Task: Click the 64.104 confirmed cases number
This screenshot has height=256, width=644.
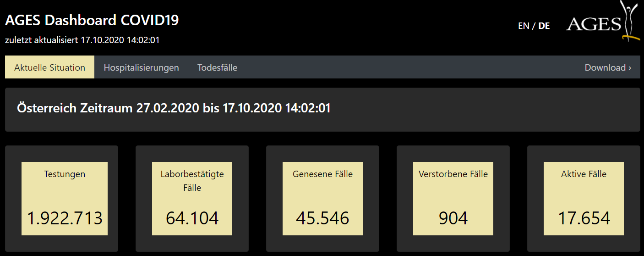Action: (192, 218)
